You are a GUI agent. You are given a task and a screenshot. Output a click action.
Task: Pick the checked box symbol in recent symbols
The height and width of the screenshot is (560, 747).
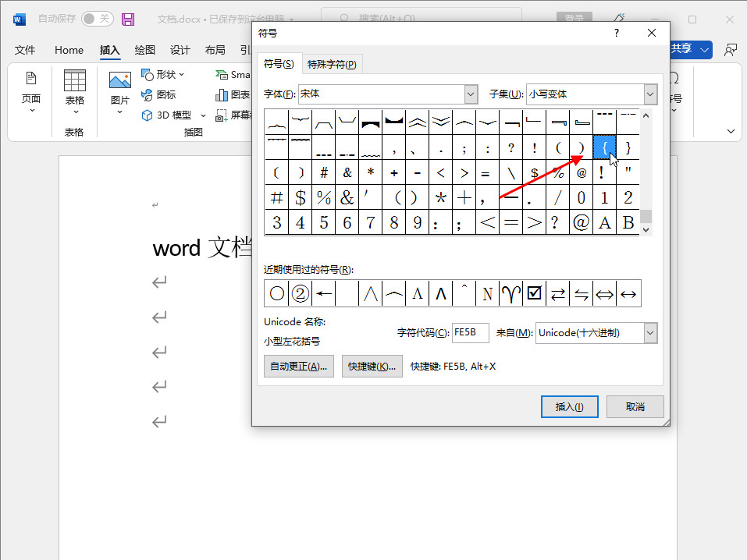click(535, 293)
